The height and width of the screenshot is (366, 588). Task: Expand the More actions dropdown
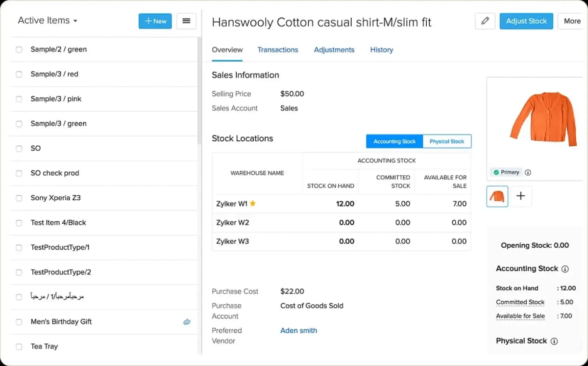click(571, 21)
